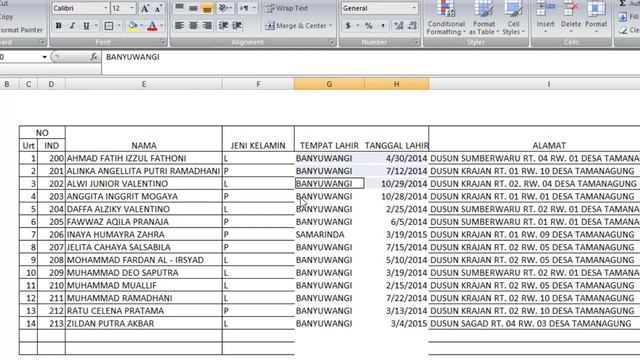
Task: Open Merge & Center dropdown arrow
Action: pos(331,26)
